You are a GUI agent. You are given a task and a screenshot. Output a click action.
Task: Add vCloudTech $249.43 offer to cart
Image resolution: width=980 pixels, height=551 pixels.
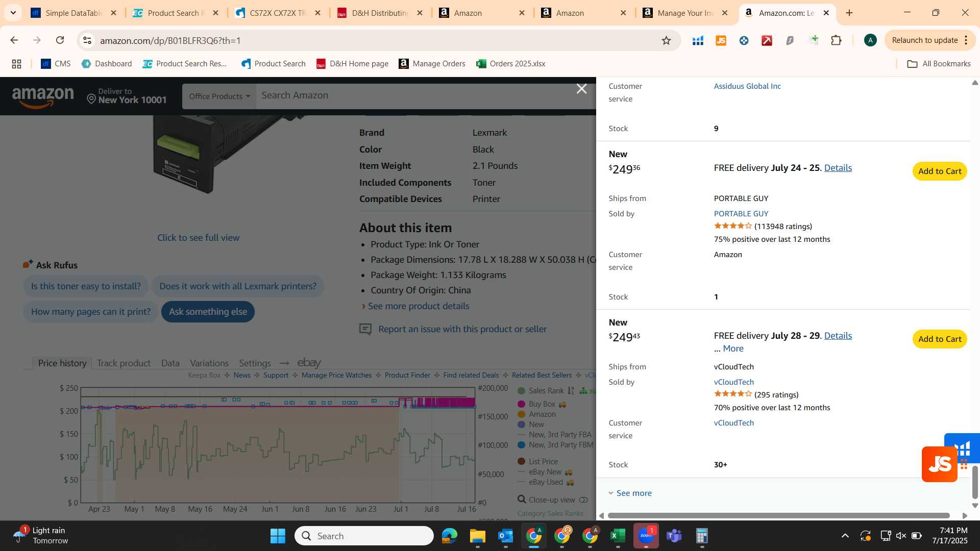tap(939, 339)
